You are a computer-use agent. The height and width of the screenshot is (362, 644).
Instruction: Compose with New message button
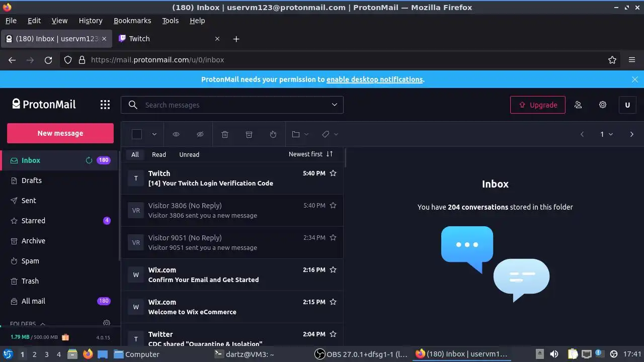[60, 133]
